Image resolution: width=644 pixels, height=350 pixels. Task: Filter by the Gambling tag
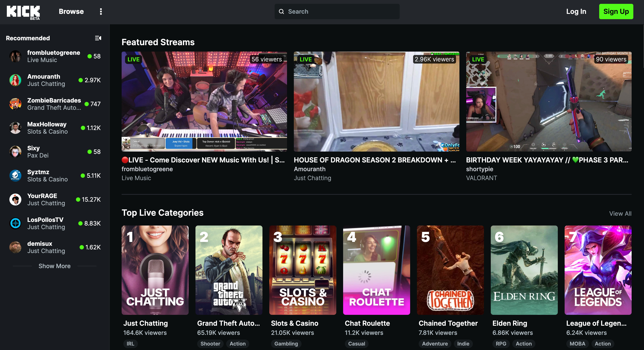click(x=286, y=344)
